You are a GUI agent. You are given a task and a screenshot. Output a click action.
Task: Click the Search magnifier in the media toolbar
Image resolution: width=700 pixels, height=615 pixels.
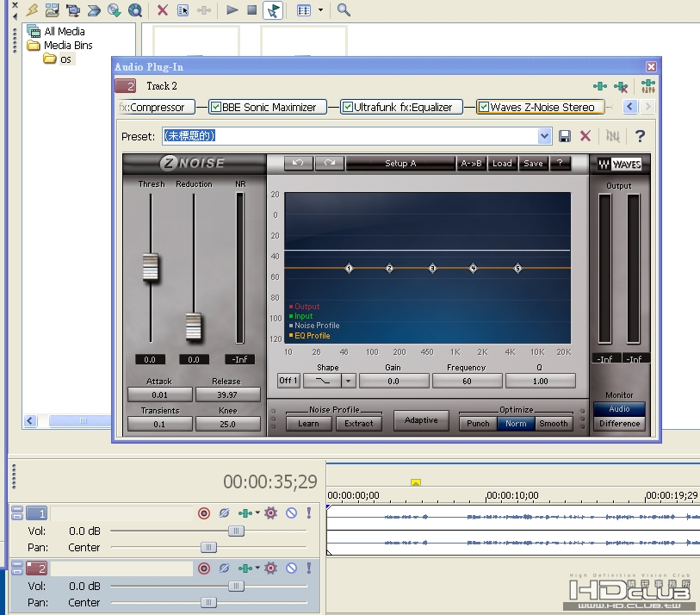[x=344, y=10]
